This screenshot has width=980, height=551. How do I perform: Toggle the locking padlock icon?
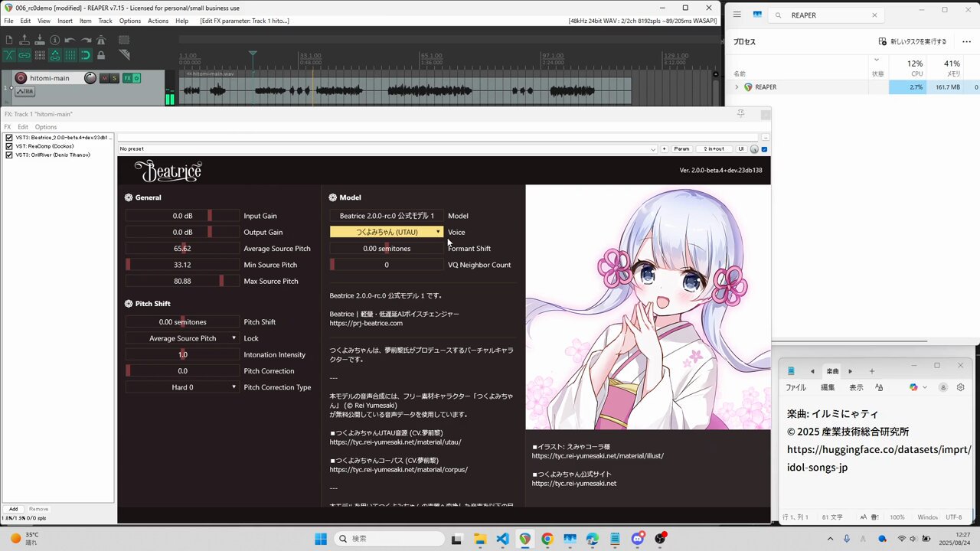[100, 55]
